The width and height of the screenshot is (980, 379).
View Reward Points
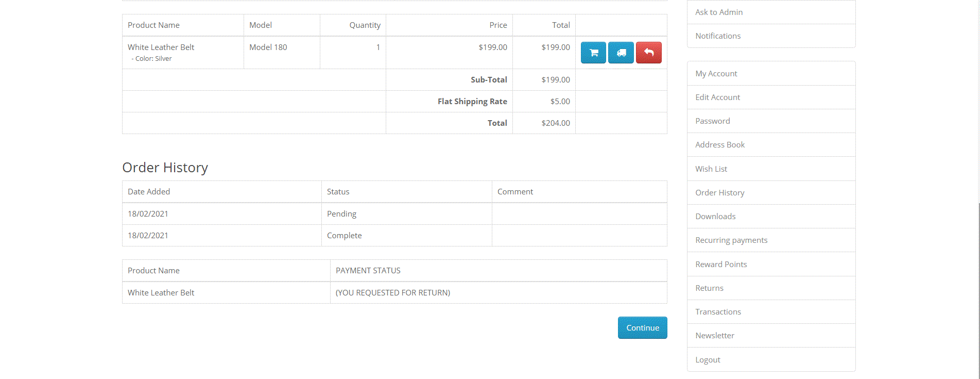click(x=721, y=264)
